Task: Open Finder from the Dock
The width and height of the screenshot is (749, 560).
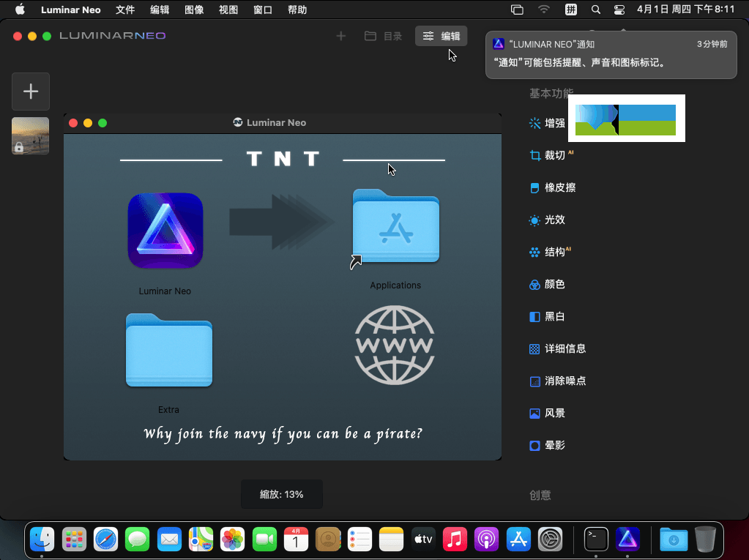Action: 42,540
